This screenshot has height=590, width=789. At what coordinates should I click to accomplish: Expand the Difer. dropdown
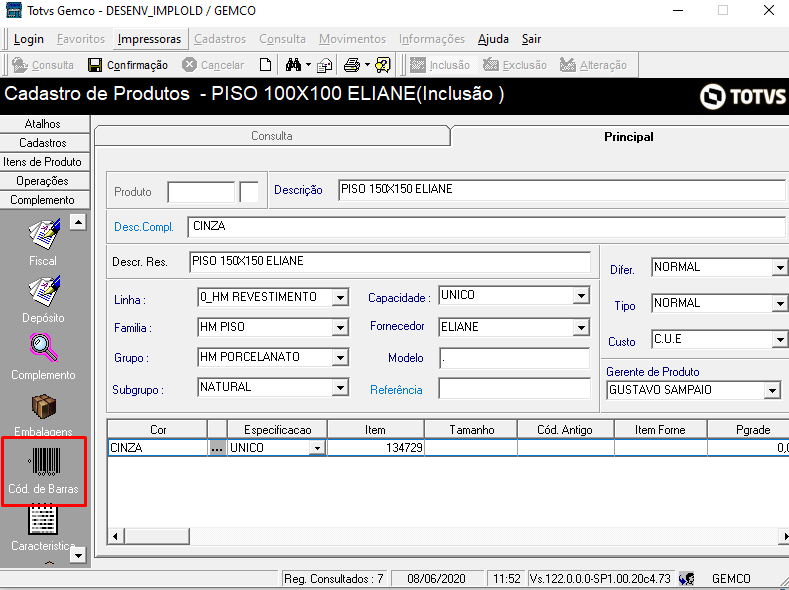[780, 268]
